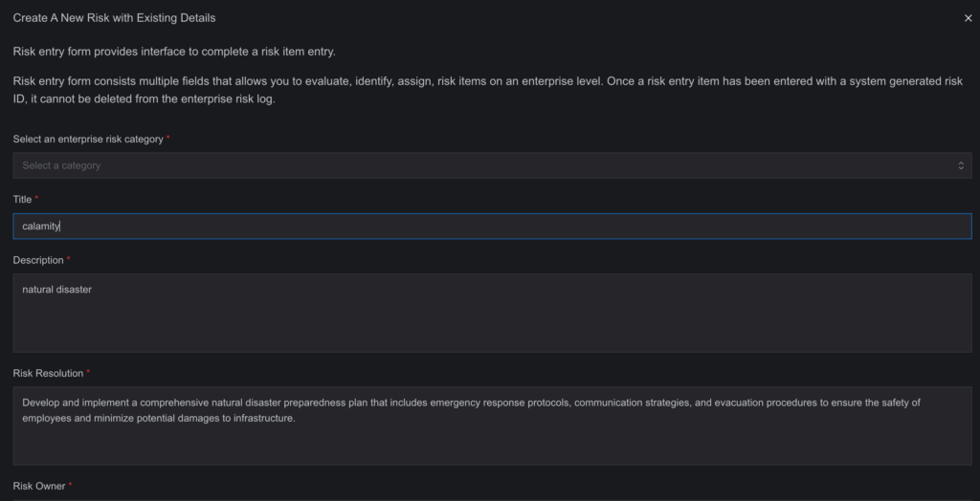
Task: Place cursor after the word infrastructure
Action: point(296,418)
